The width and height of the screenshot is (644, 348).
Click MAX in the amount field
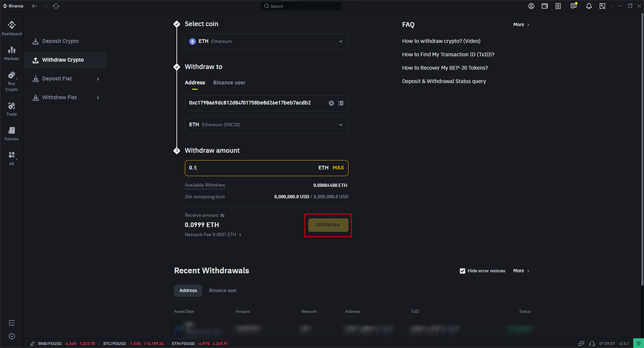[x=338, y=168]
